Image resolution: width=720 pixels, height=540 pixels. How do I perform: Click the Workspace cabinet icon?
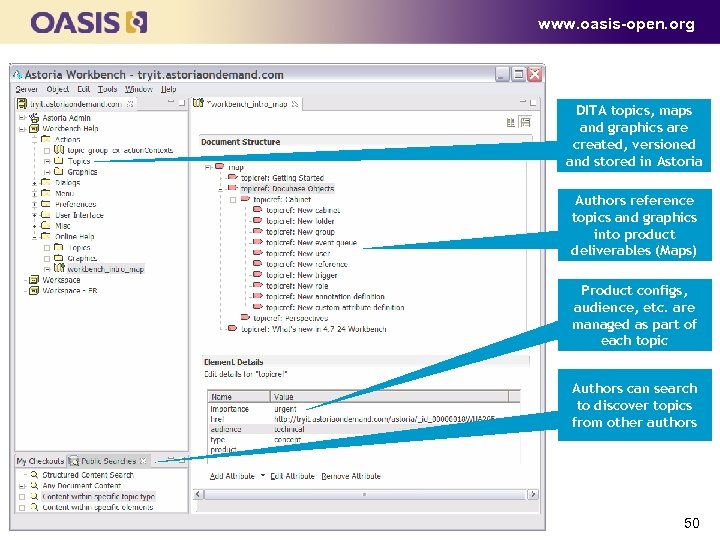(34, 280)
